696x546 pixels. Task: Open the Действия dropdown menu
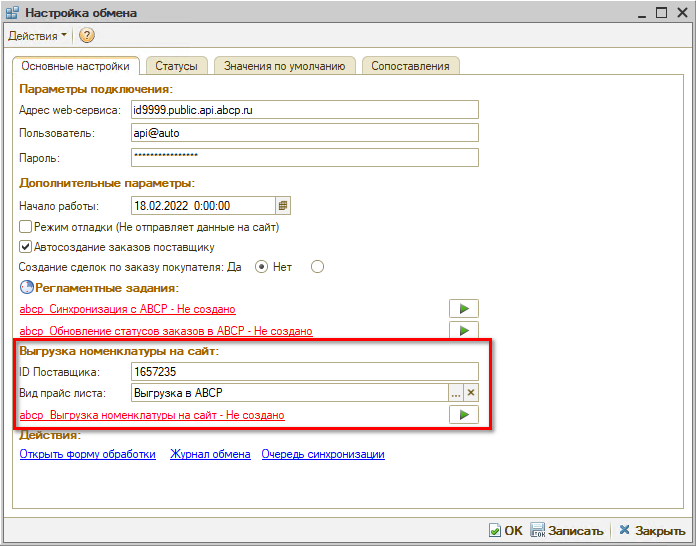pos(37,36)
